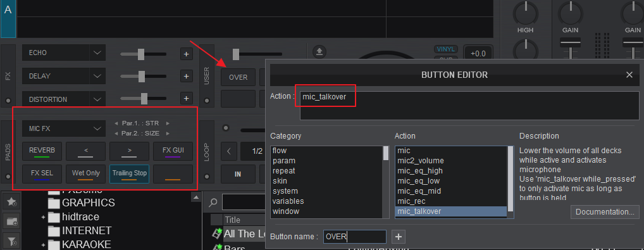This screenshot has height=250, width=644.
Task: Click the virtual folder sidebar icon
Action: pos(11,222)
